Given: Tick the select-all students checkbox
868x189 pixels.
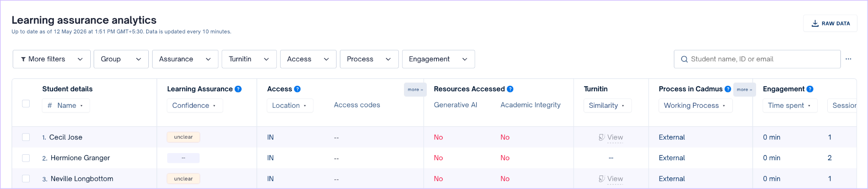Looking at the screenshot, I should [26, 104].
